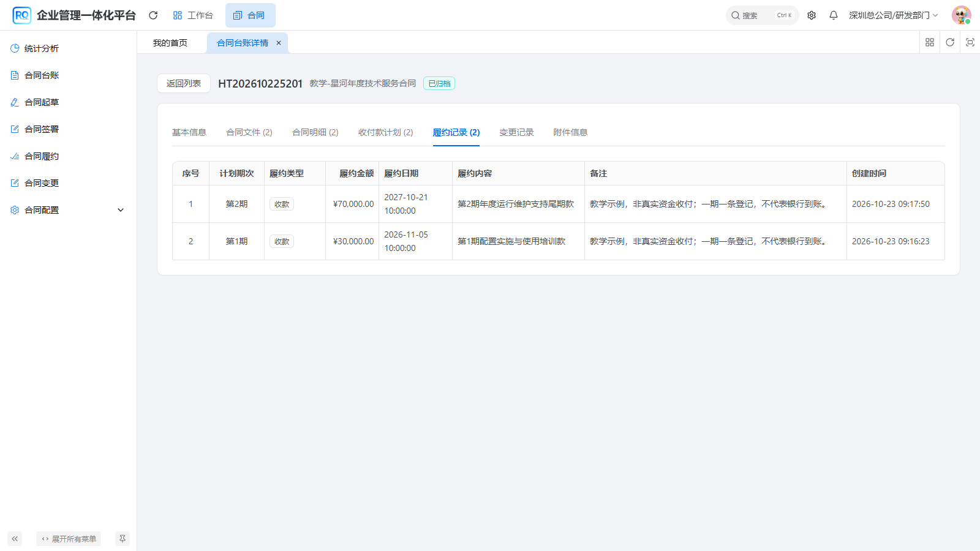Toggle fullscreen content icon

pos(970,42)
